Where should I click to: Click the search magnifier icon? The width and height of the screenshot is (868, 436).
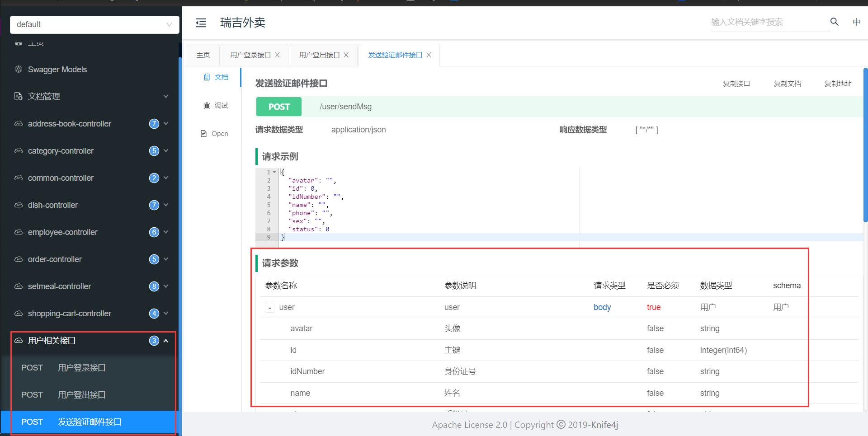(x=835, y=22)
